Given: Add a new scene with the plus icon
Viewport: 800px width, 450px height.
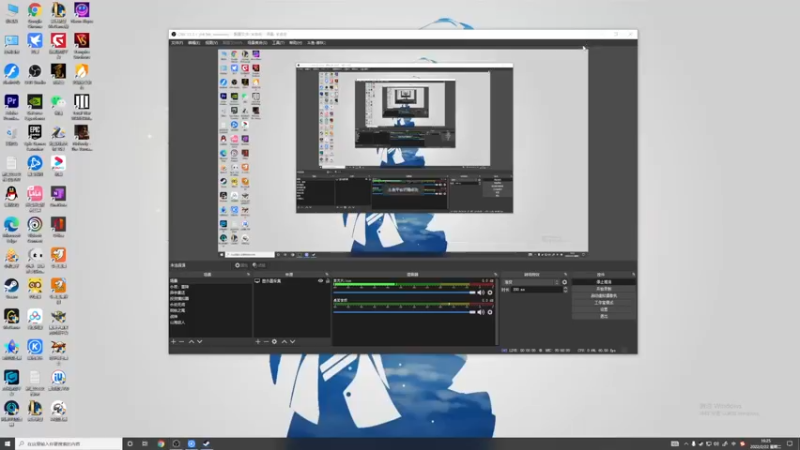Looking at the screenshot, I should [x=173, y=341].
